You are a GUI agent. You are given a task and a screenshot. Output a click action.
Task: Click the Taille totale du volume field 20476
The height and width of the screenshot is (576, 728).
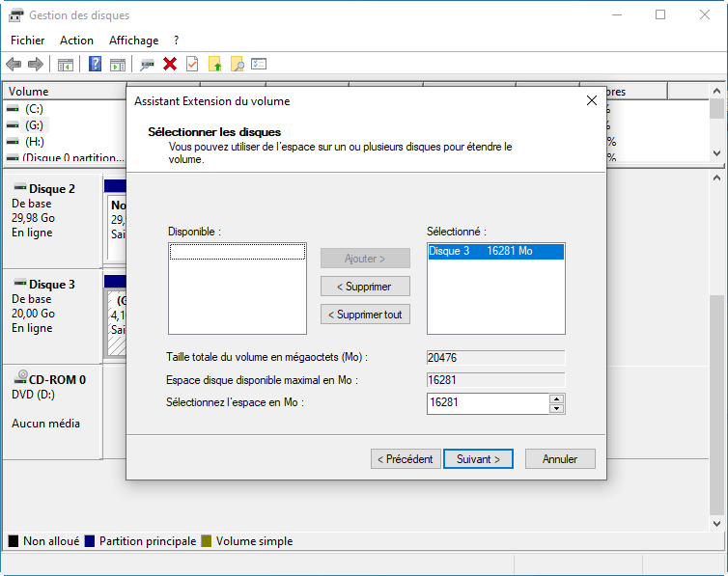click(496, 358)
